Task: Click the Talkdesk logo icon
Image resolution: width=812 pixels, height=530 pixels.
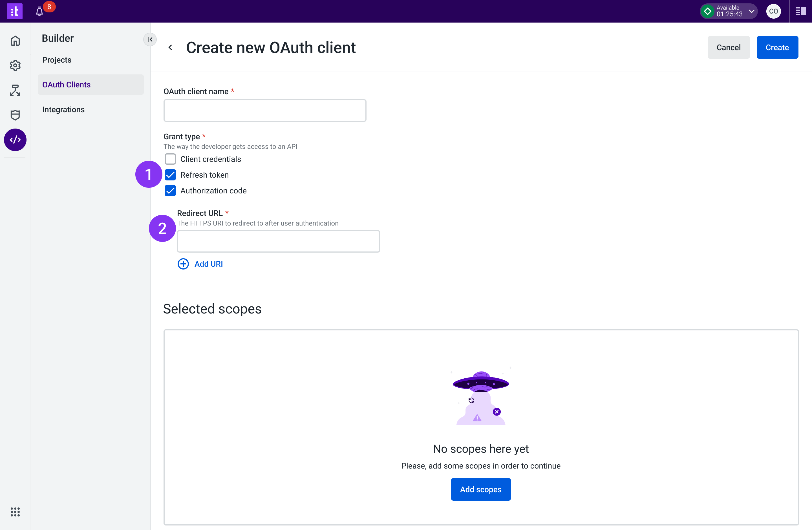Action: (15, 11)
